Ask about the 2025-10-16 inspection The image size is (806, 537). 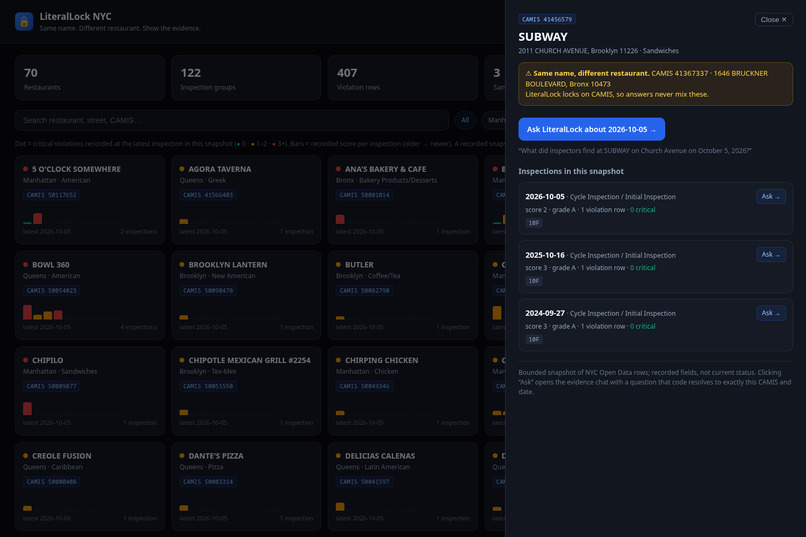[771, 254]
